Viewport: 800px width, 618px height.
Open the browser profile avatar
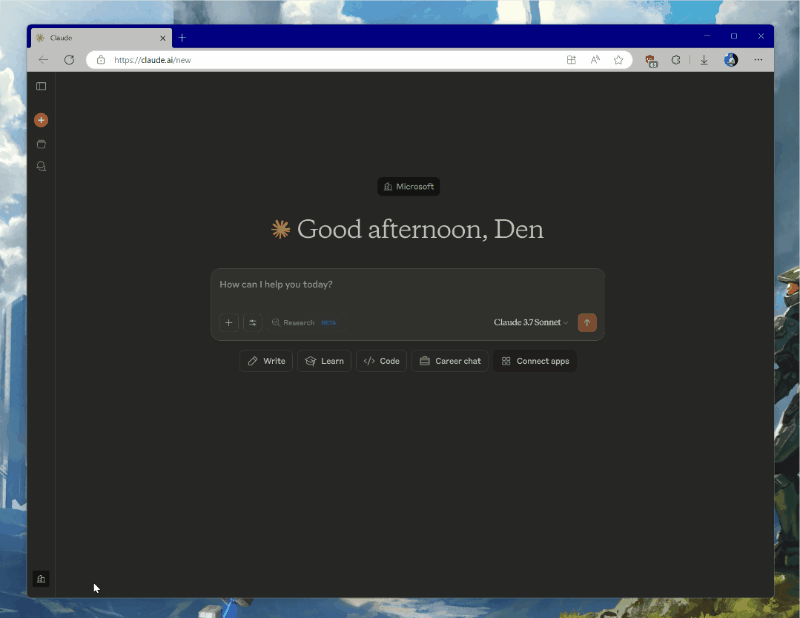pos(731,60)
